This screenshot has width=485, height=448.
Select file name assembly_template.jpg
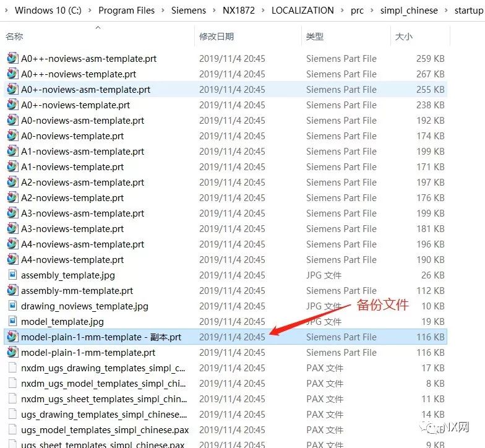(68, 275)
